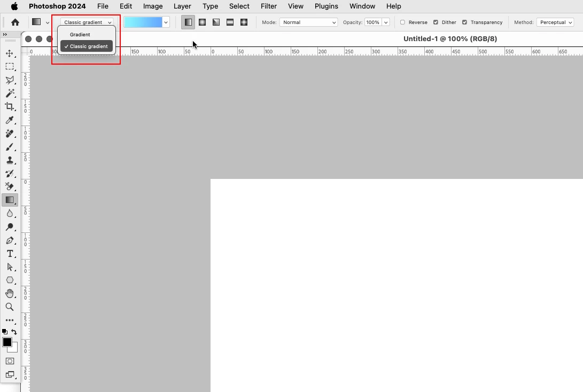Open the Window menu
This screenshot has height=392, width=583.
point(362,6)
